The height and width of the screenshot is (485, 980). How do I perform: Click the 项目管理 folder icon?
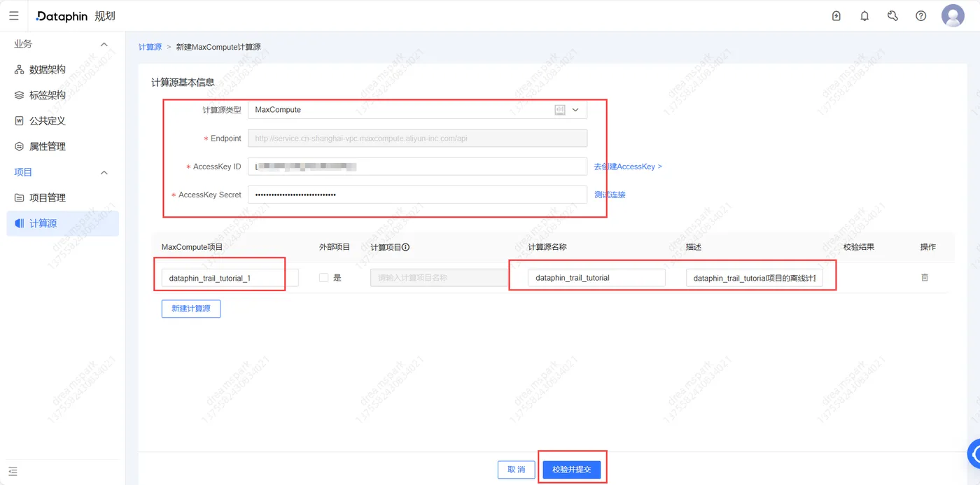[20, 197]
